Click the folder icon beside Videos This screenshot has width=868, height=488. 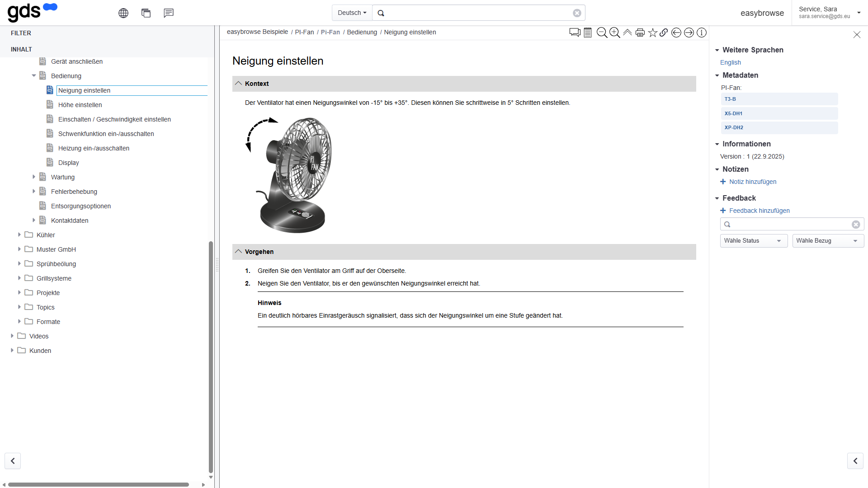(x=21, y=336)
